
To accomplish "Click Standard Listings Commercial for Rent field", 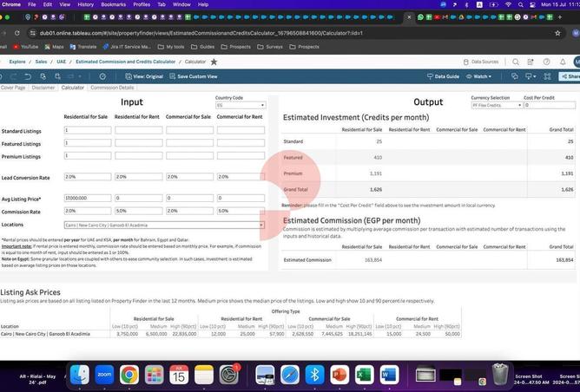I will 241,130.
